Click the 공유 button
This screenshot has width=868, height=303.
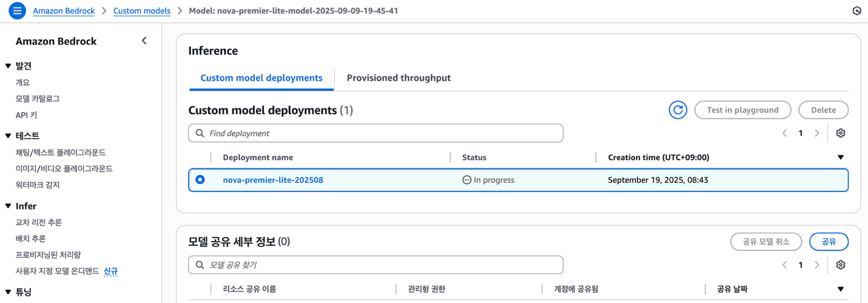point(829,242)
